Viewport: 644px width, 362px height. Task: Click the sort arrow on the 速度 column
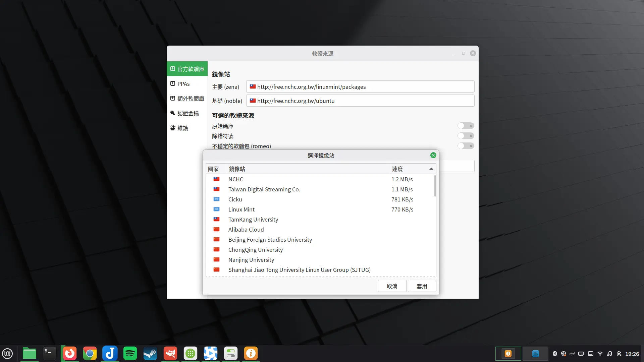pos(431,169)
